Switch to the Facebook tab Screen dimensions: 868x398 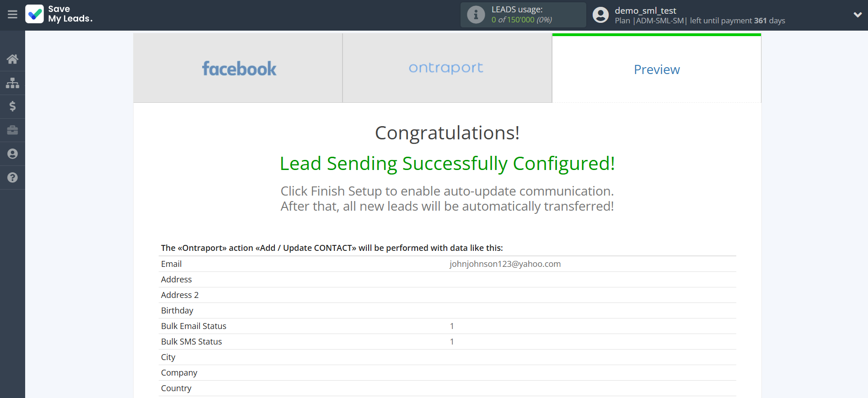coord(238,69)
